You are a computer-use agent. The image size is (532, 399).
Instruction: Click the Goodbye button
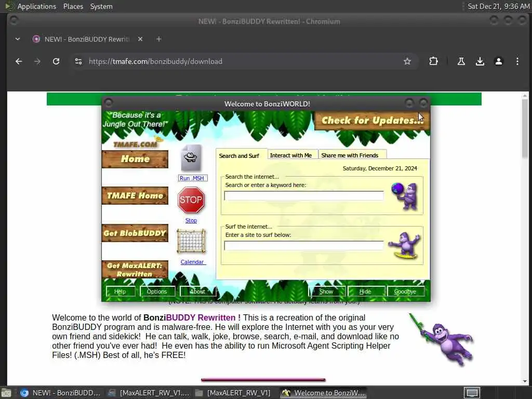[x=405, y=291]
